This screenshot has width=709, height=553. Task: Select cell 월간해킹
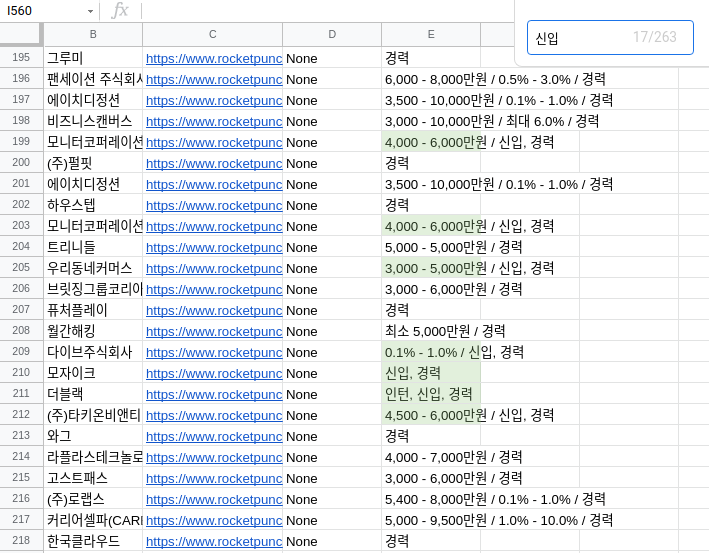pyautogui.click(x=93, y=331)
